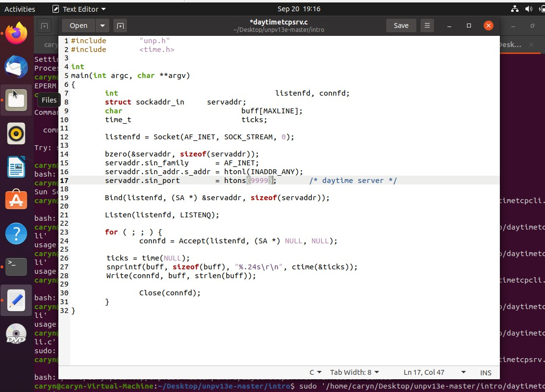Open the Text Editor app menu
Viewport: 545px width, 392px height.
[x=78, y=9]
